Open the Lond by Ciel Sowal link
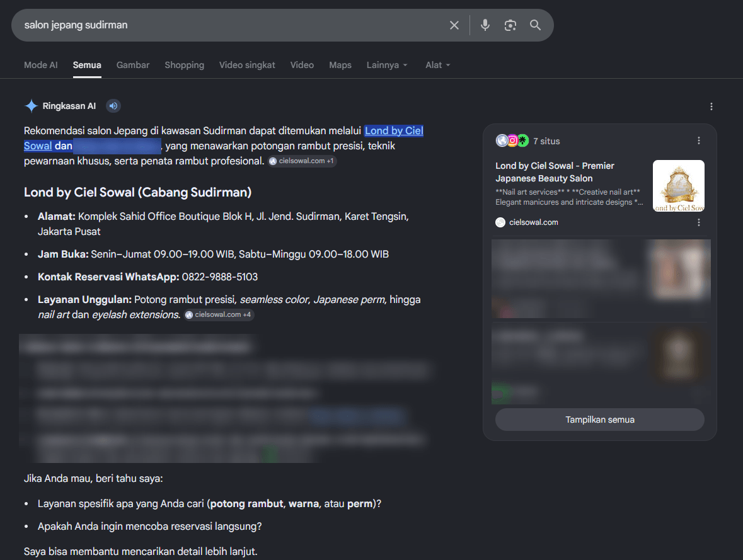Screen dimensions: 743x560 [393, 131]
